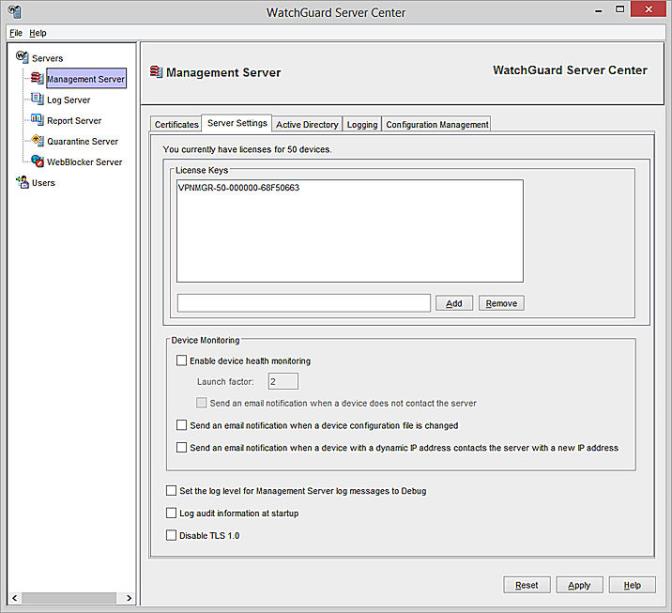The height and width of the screenshot is (613, 672).
Task: Click the WebBlocker Server tree icon
Action: (x=37, y=161)
